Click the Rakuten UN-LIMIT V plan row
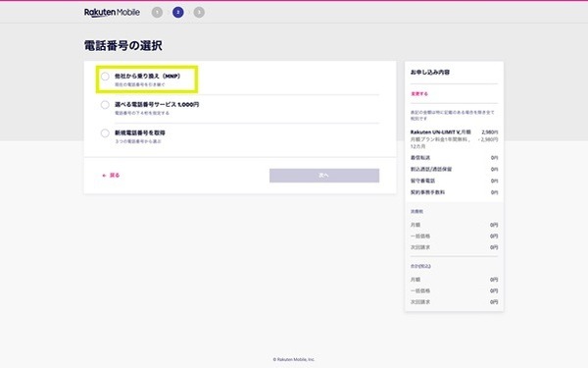Viewport: 588px width, 368px height. (x=454, y=132)
